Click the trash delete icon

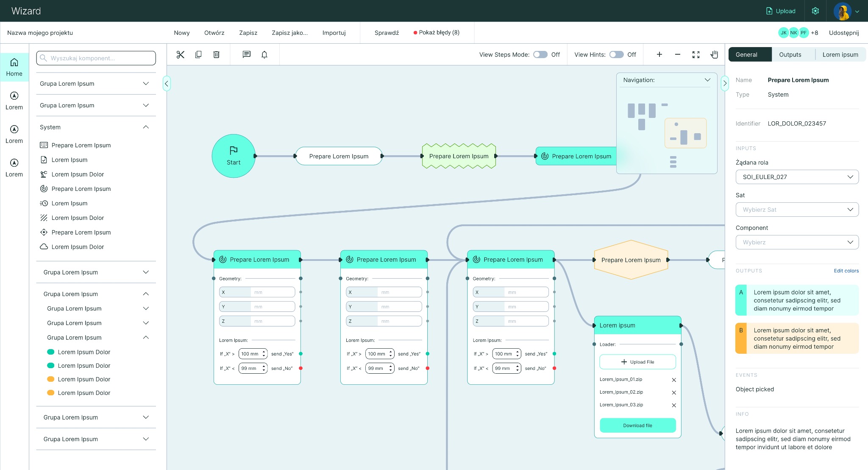point(216,55)
